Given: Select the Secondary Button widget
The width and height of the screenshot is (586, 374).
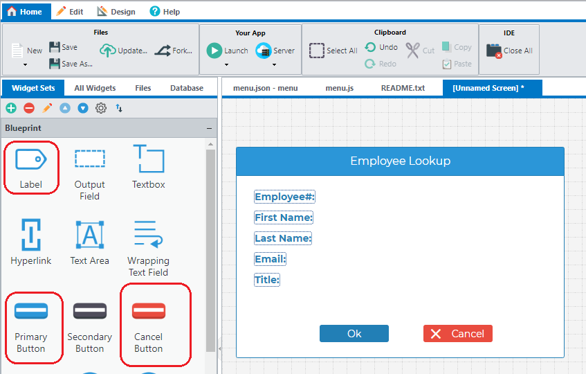Looking at the screenshot, I should pos(90,328).
